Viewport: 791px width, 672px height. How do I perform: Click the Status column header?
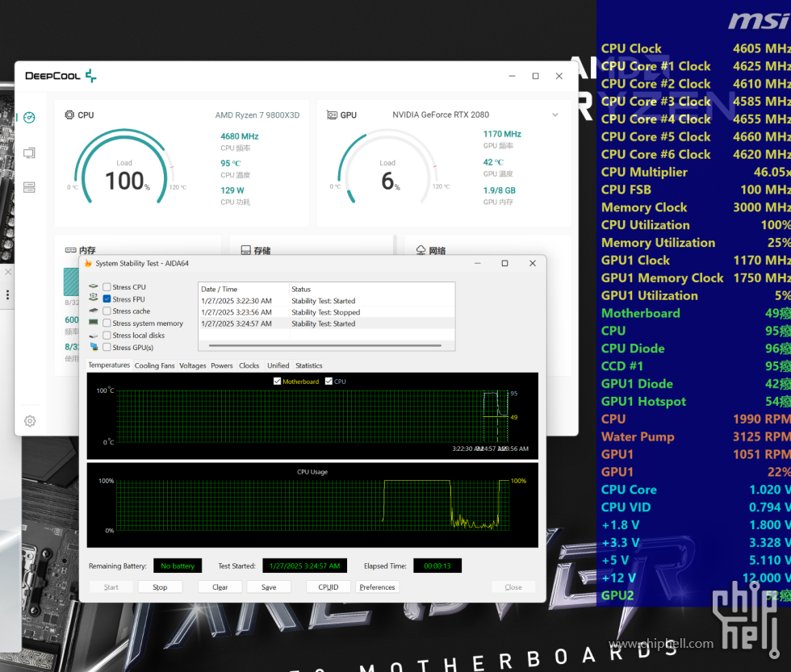click(x=372, y=289)
